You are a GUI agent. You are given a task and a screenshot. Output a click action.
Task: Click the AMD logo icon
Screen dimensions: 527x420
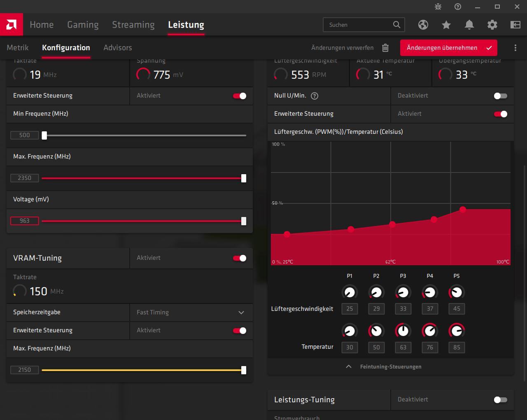pyautogui.click(x=12, y=25)
